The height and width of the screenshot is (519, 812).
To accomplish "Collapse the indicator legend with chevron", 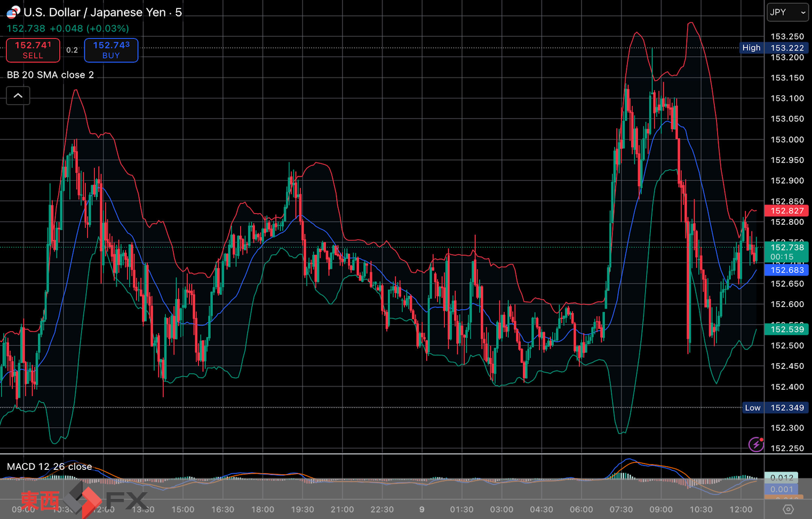I will pyautogui.click(x=18, y=96).
